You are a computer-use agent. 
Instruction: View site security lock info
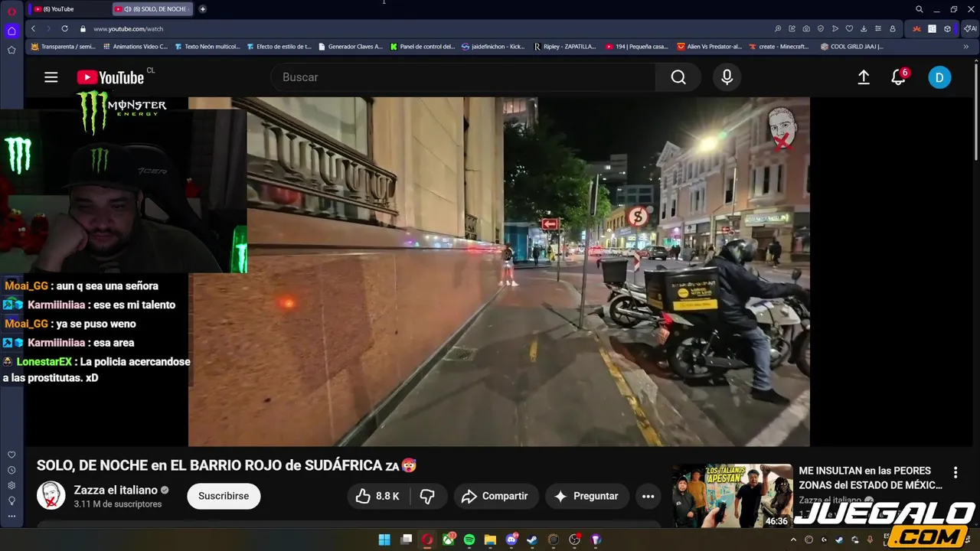pyautogui.click(x=83, y=28)
